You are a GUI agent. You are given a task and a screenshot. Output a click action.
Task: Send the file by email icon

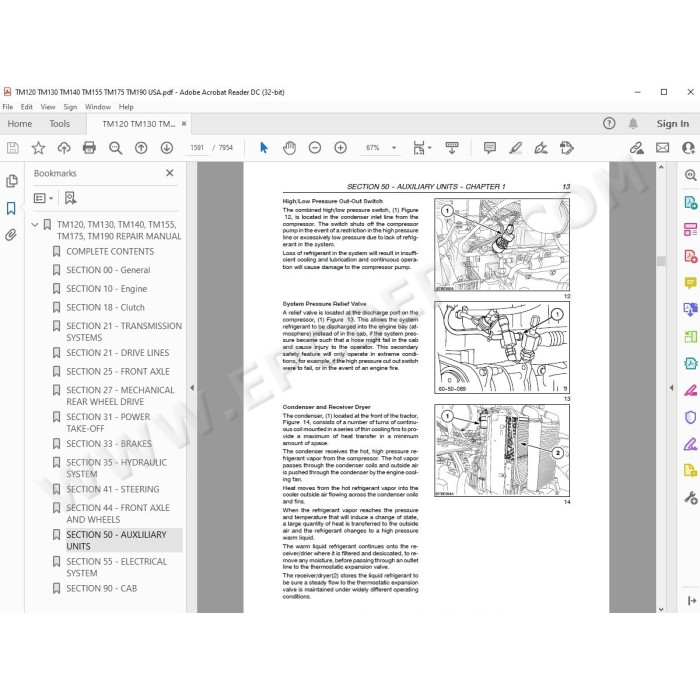(x=662, y=148)
